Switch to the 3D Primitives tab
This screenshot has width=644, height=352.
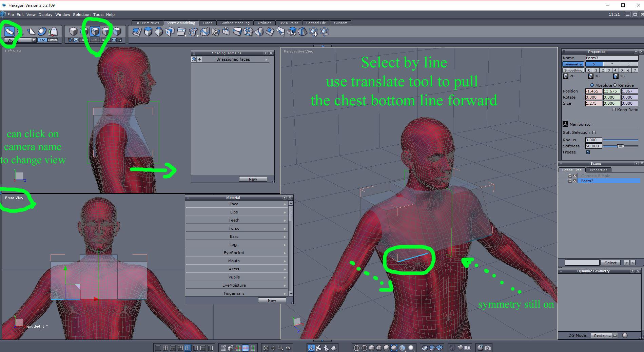pos(147,23)
